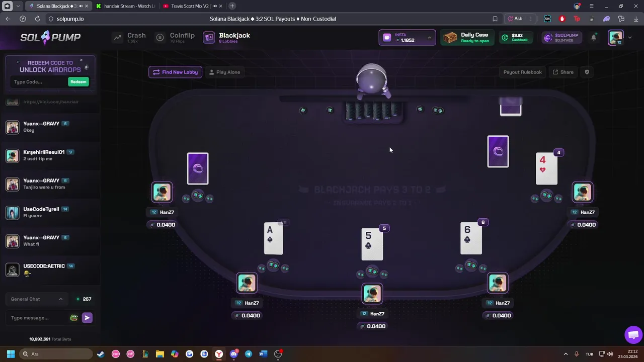Screen dimensions: 644x362
Task: Open the Coinflip game tab
Action: tap(175, 37)
